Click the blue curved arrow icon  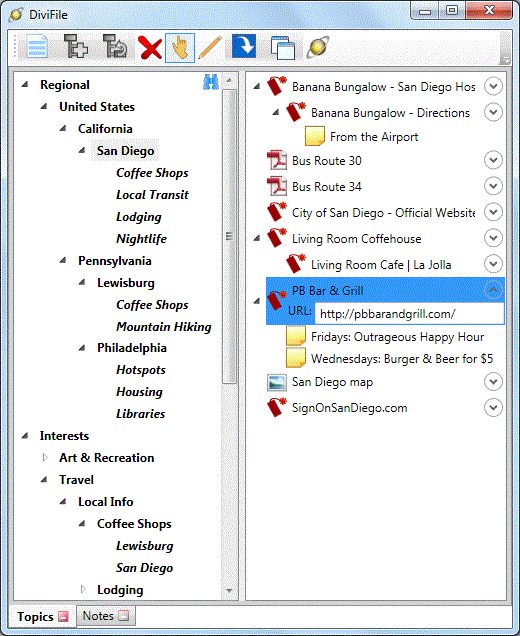[x=244, y=46]
